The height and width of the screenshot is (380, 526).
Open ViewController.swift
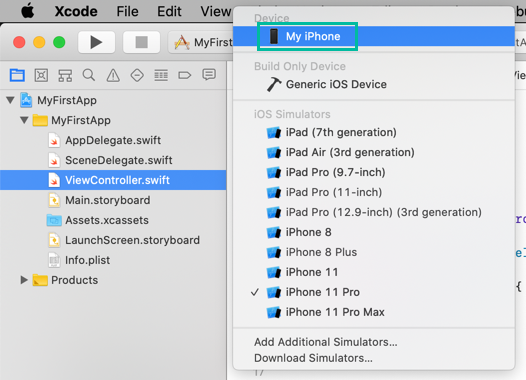pos(113,180)
